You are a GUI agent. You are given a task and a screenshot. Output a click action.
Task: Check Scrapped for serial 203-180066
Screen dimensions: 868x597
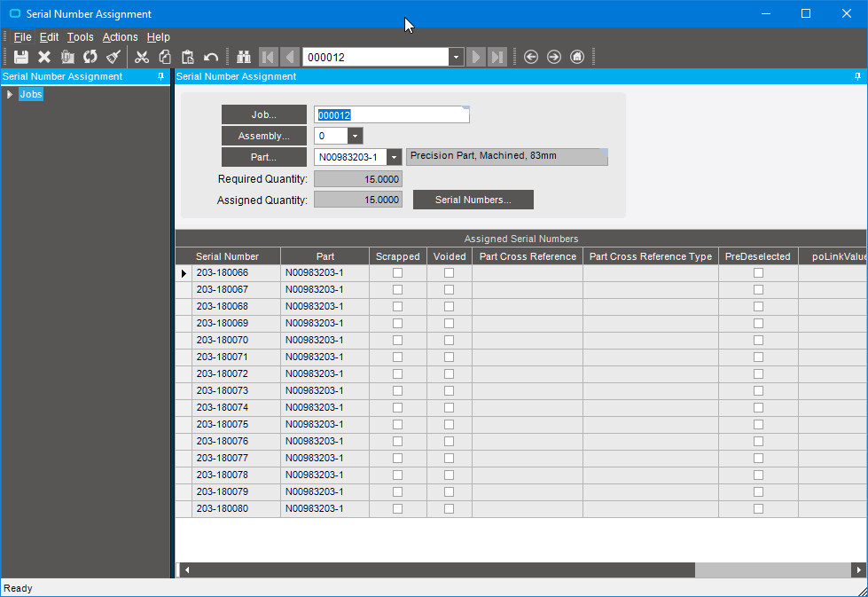[x=397, y=273]
